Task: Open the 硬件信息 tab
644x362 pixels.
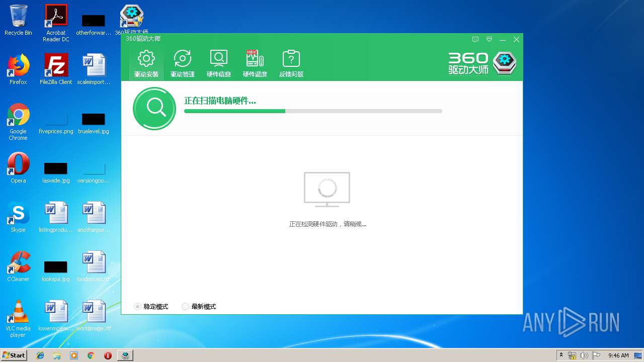Action: pyautogui.click(x=219, y=63)
